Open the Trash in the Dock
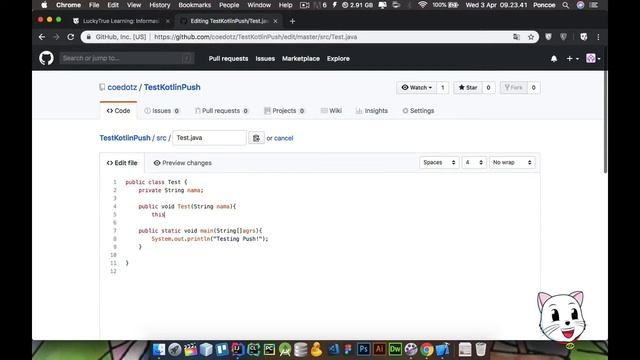 click(x=481, y=349)
